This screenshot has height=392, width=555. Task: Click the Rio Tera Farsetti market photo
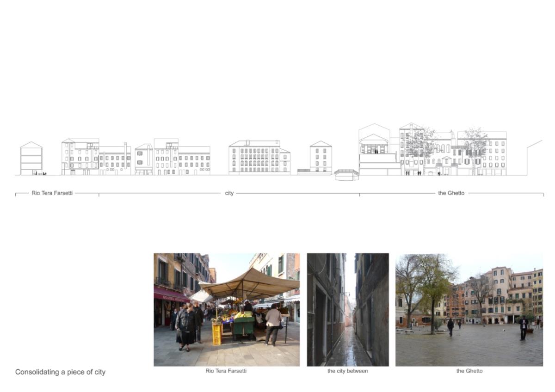click(226, 309)
